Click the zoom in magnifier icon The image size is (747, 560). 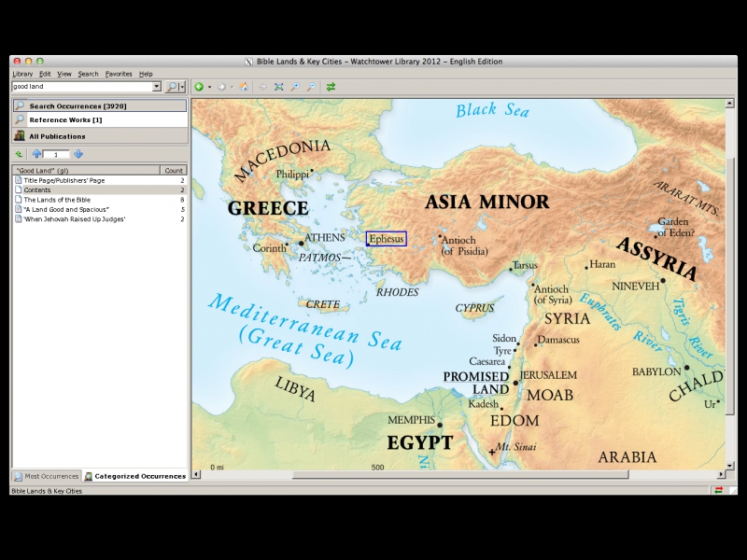click(295, 87)
